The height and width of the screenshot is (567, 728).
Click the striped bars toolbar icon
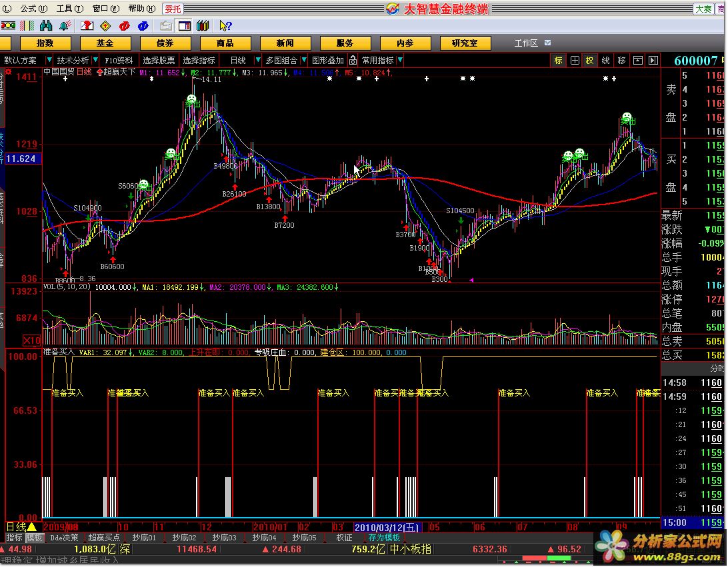[27, 26]
